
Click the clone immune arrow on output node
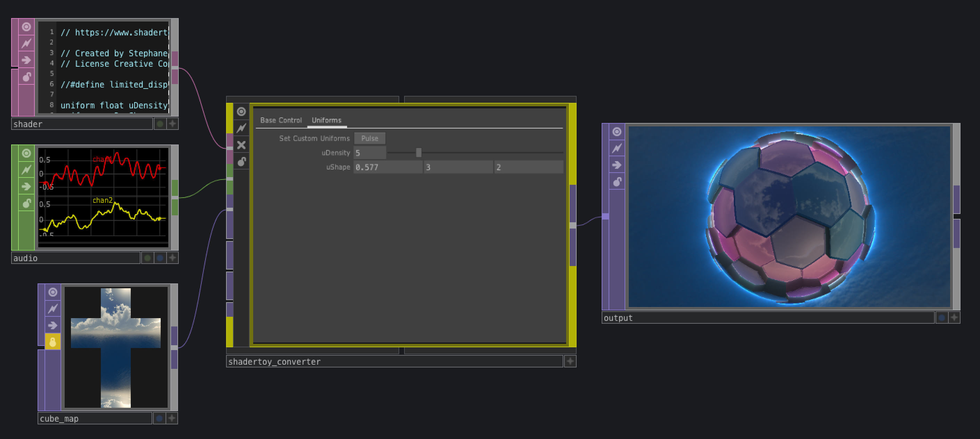tap(617, 165)
